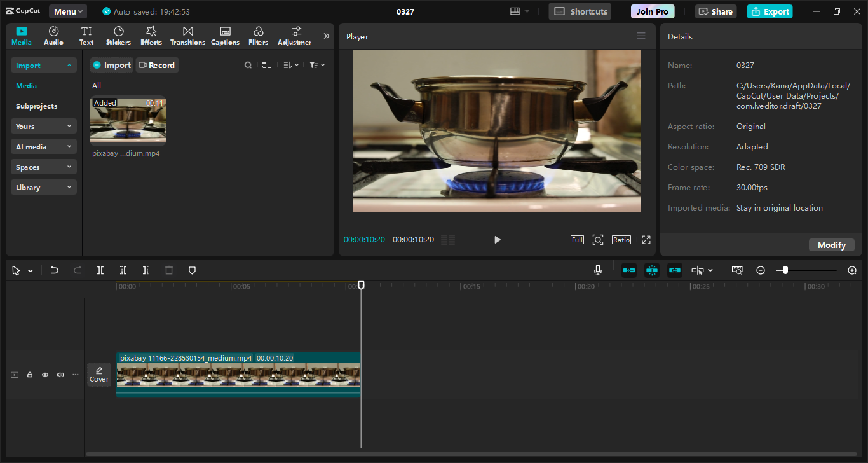Click the fullscreen player expand icon

[646, 240]
